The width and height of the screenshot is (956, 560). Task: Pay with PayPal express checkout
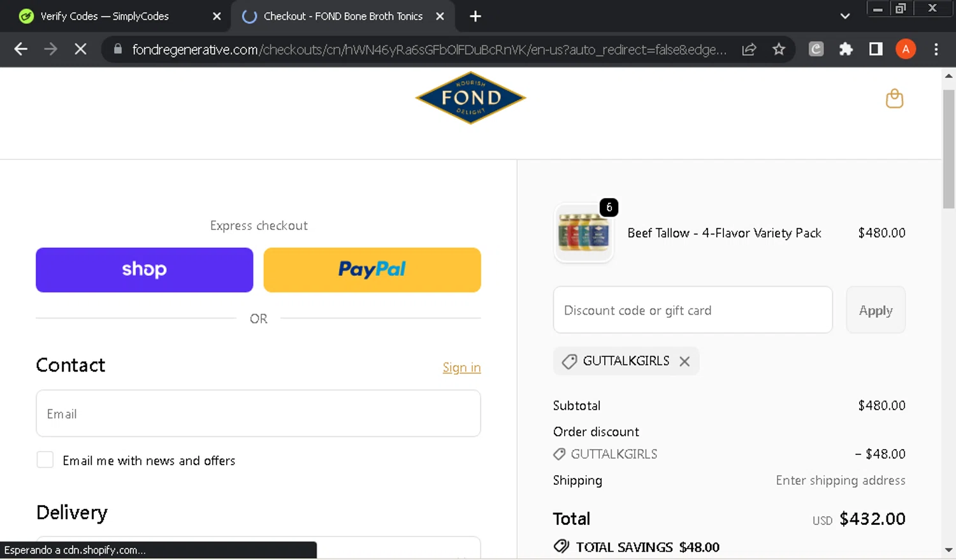(x=372, y=270)
